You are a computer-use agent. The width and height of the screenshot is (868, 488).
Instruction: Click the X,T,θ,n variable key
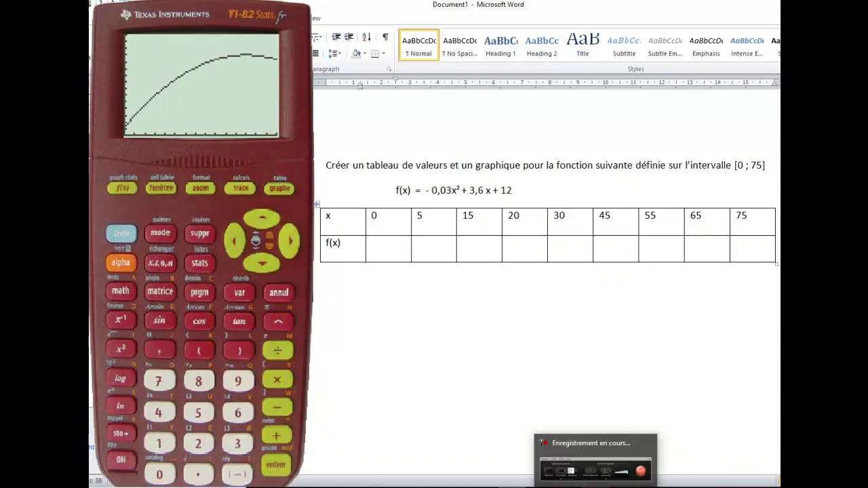(x=160, y=263)
